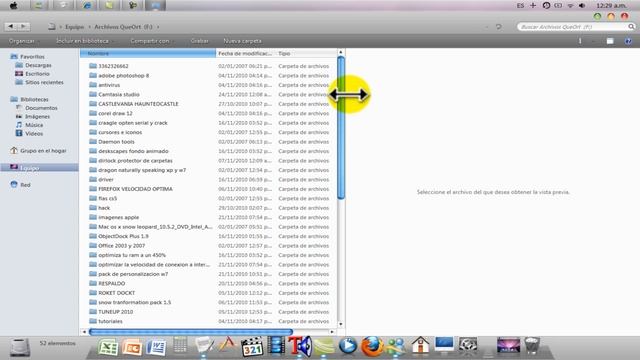Click the volume speaker tray icon
Viewport: 640px width, 360px height.
tap(582, 6)
